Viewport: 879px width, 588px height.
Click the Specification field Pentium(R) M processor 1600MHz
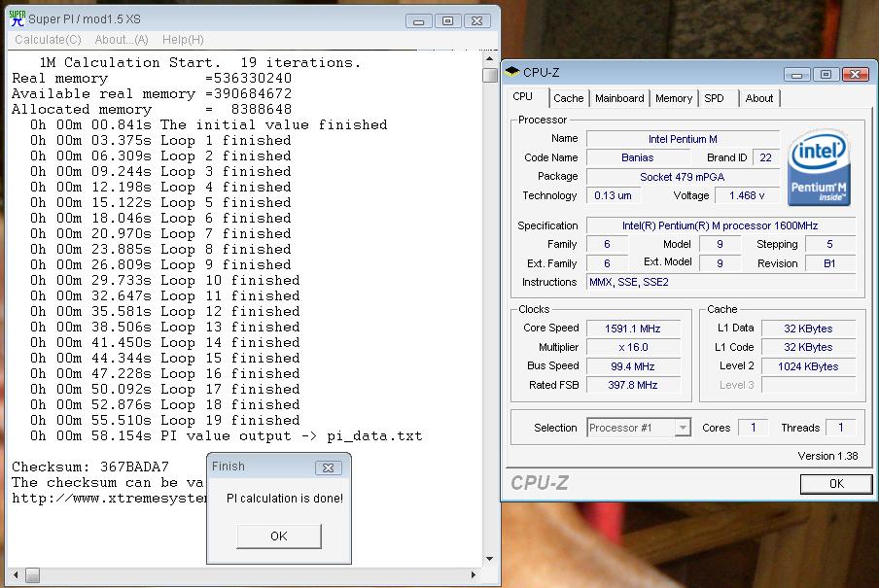(721, 225)
